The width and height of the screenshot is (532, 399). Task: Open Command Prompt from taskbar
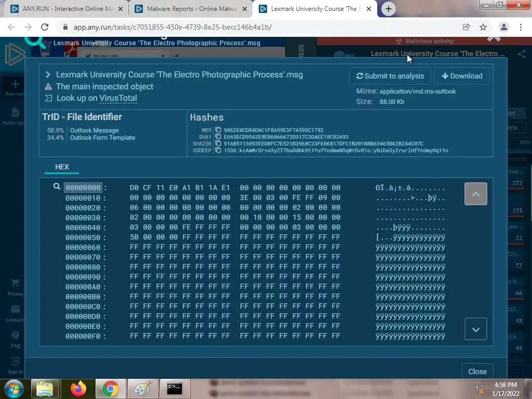[175, 389]
